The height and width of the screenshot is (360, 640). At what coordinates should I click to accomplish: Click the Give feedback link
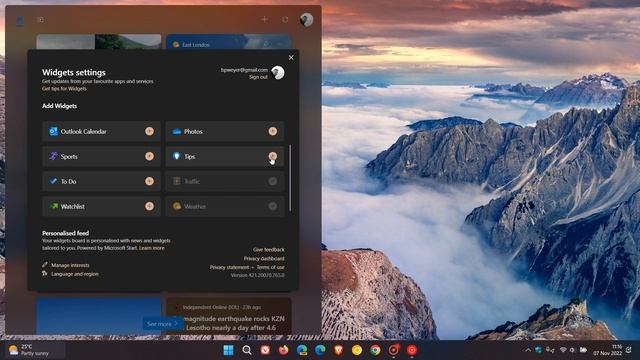269,249
